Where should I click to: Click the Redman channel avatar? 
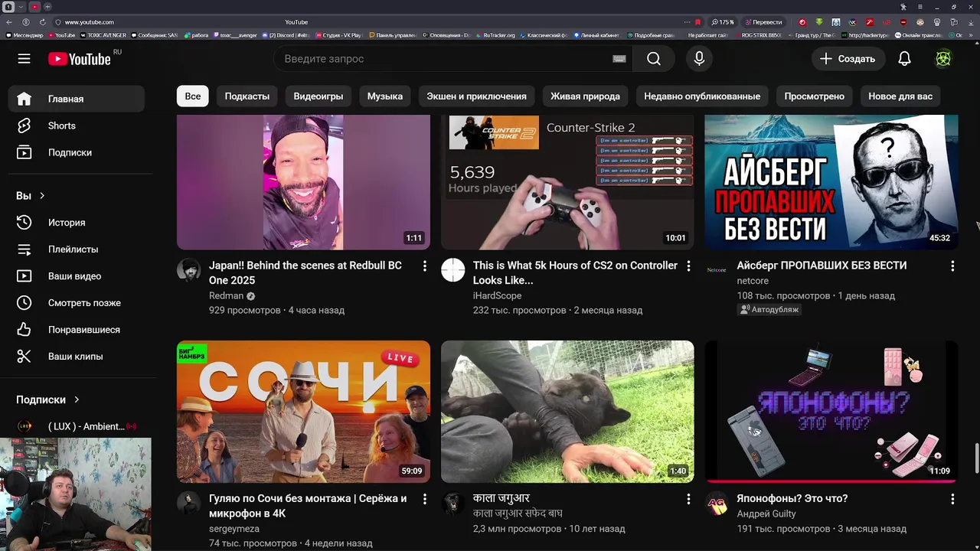pos(189,269)
